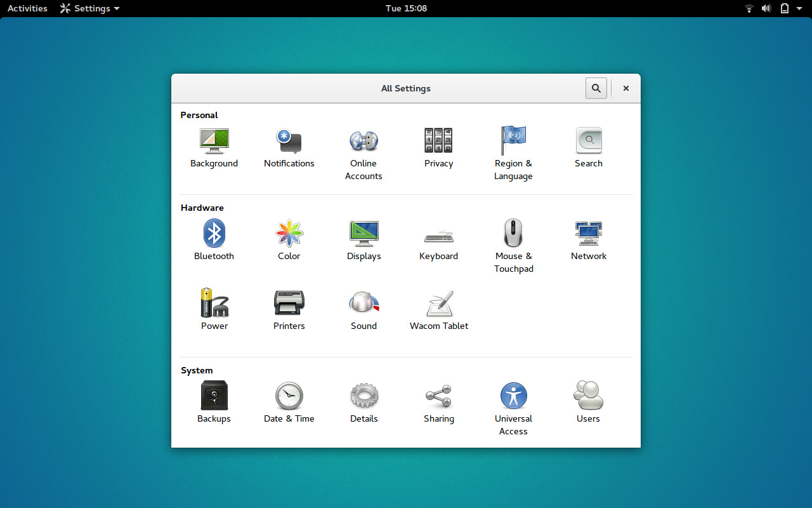This screenshot has height=508, width=812.
Task: Click the battery status icon in top bar
Action: click(784, 8)
